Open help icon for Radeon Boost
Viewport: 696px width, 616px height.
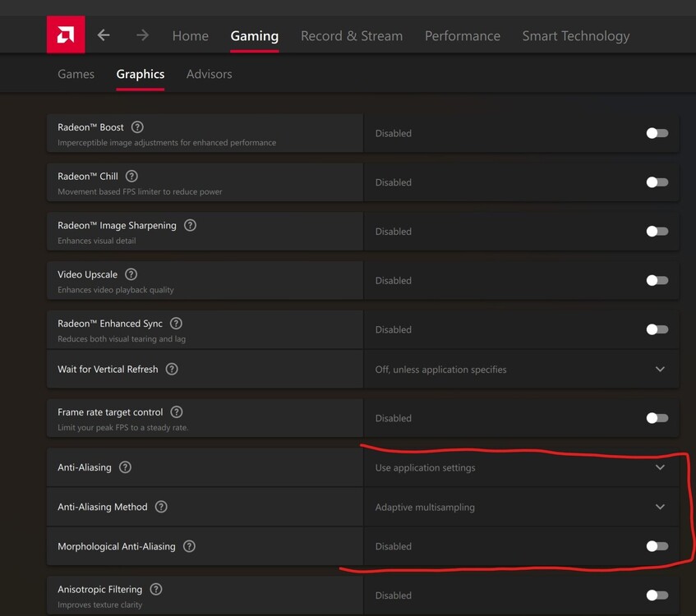click(x=137, y=127)
